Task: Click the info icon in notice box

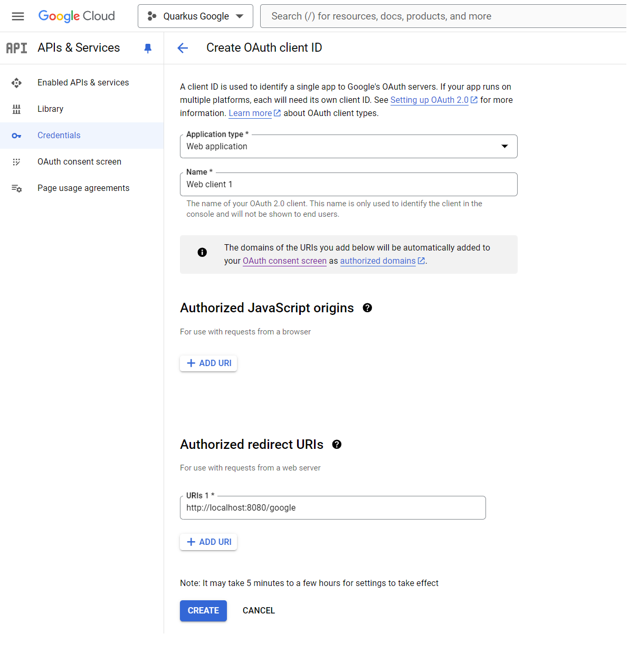Action: click(202, 253)
